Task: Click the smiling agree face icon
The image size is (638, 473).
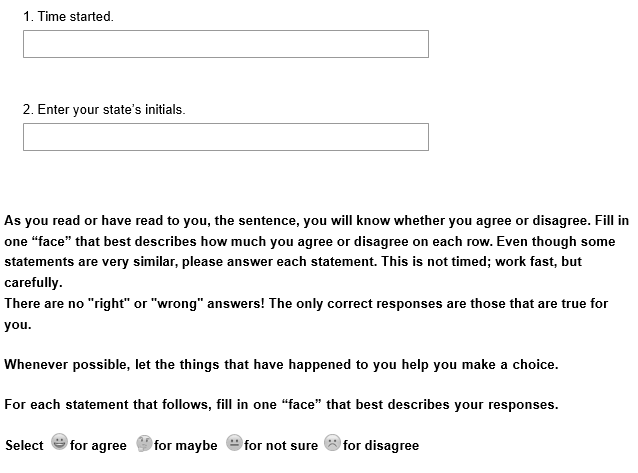Action: pos(59,443)
